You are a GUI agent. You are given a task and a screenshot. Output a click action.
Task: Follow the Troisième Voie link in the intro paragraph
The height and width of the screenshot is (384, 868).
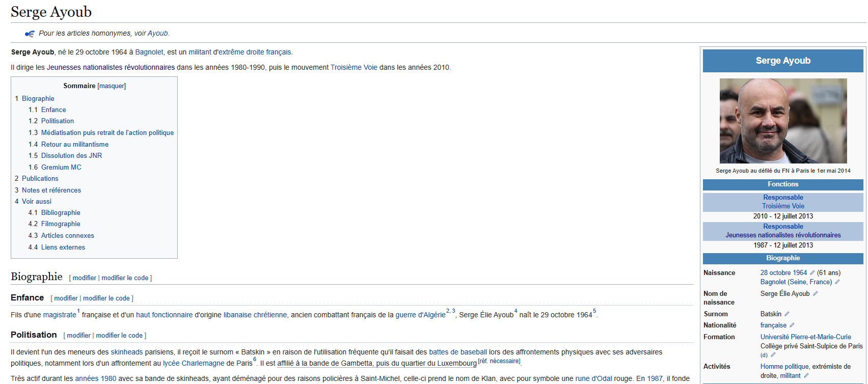[x=354, y=68]
